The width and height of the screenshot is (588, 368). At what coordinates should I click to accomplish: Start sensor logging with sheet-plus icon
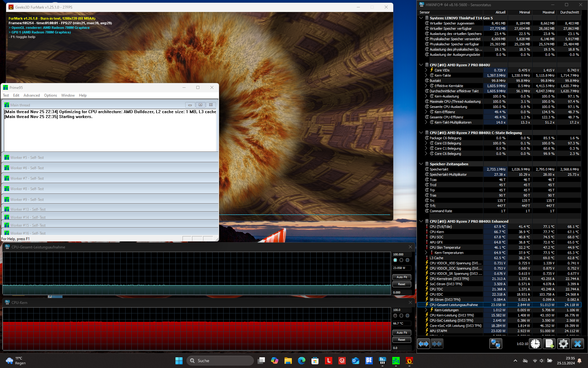(x=549, y=344)
